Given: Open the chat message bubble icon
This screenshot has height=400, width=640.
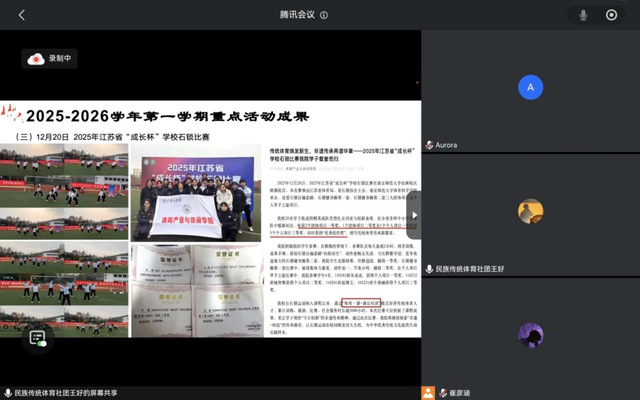Looking at the screenshot, I should point(36,338).
